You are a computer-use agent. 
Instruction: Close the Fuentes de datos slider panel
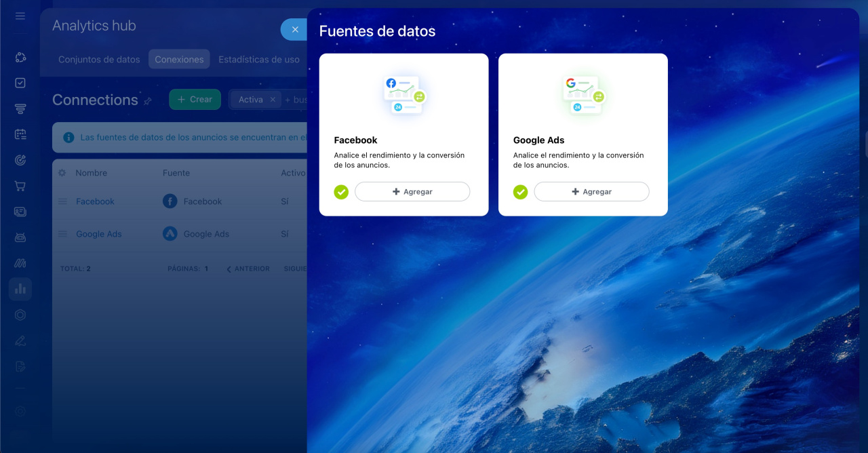pyautogui.click(x=294, y=29)
